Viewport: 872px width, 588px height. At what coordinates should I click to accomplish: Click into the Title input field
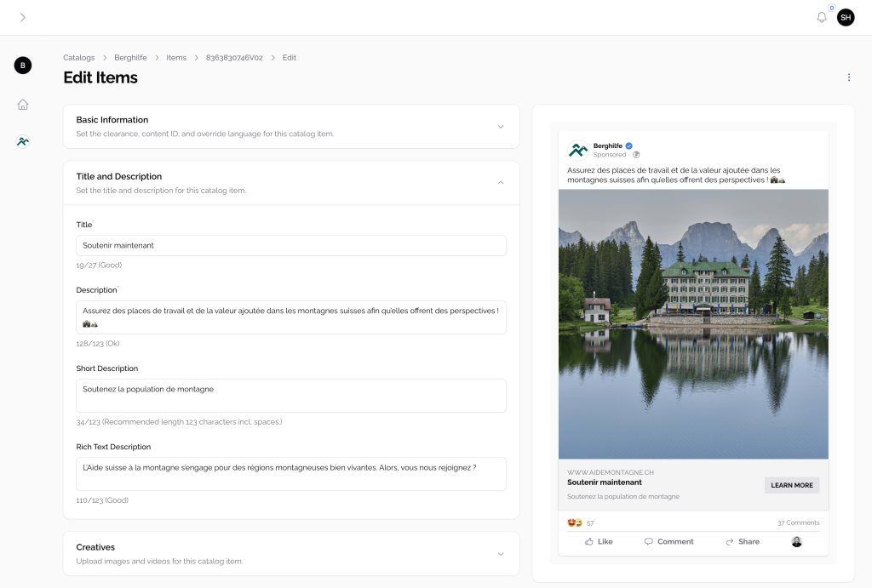[290, 246]
